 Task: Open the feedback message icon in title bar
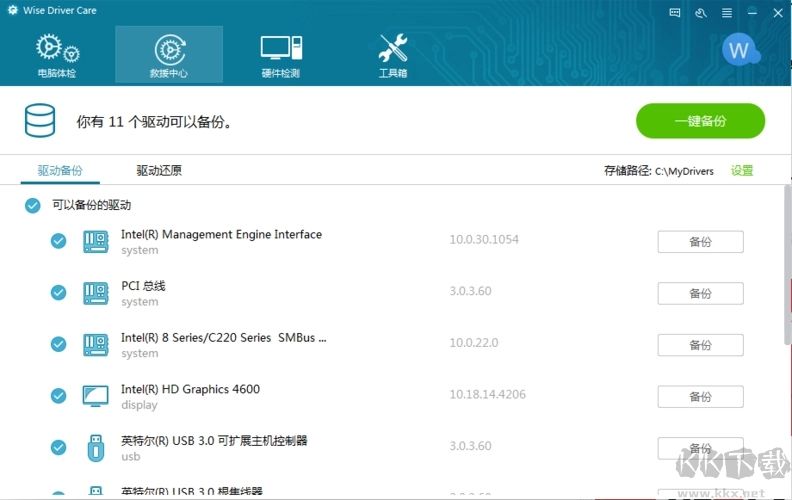point(675,13)
